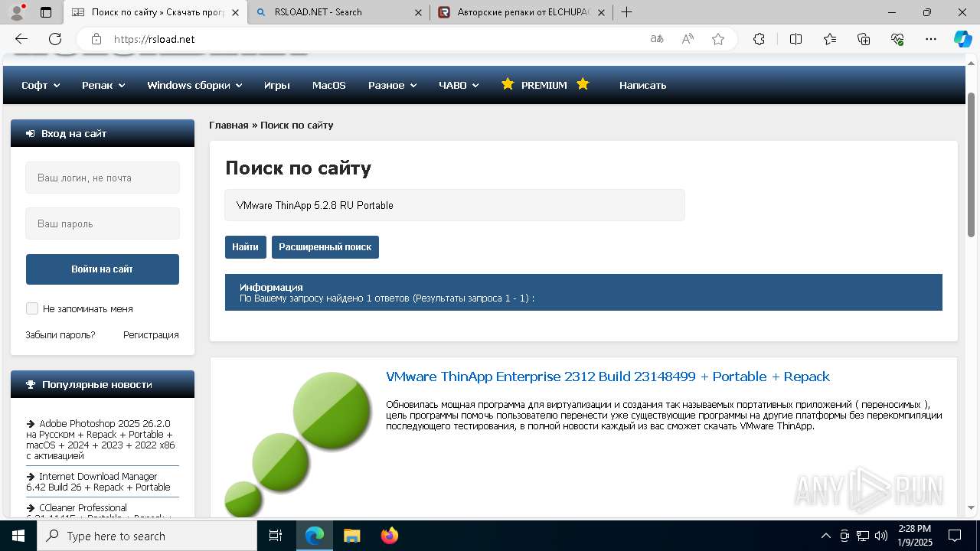Open the Browser essentials icon
Screen dimensions: 980x551
point(897,39)
